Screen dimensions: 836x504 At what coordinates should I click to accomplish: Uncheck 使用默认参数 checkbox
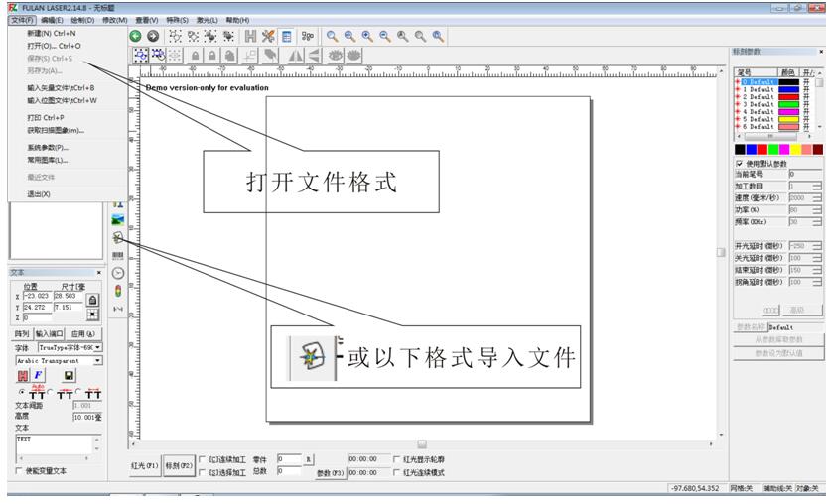740,163
